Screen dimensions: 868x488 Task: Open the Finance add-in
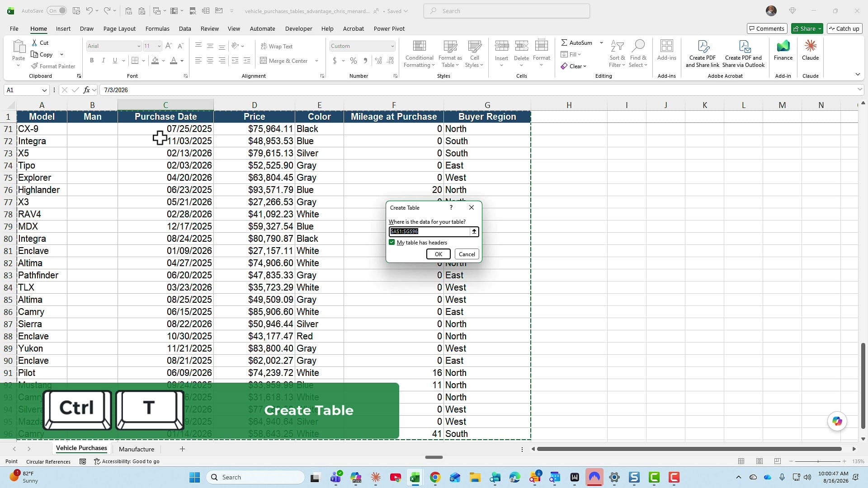783,50
